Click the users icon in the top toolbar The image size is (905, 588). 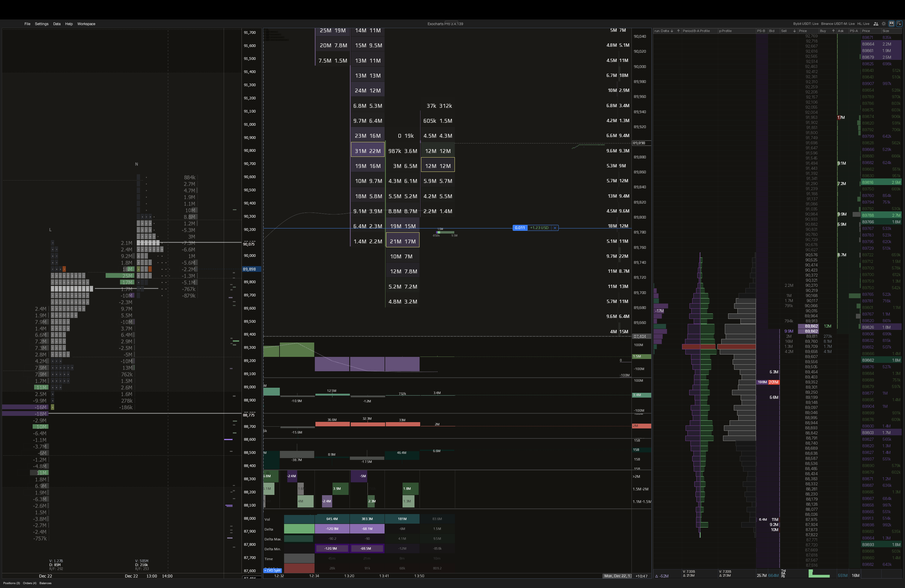point(876,24)
